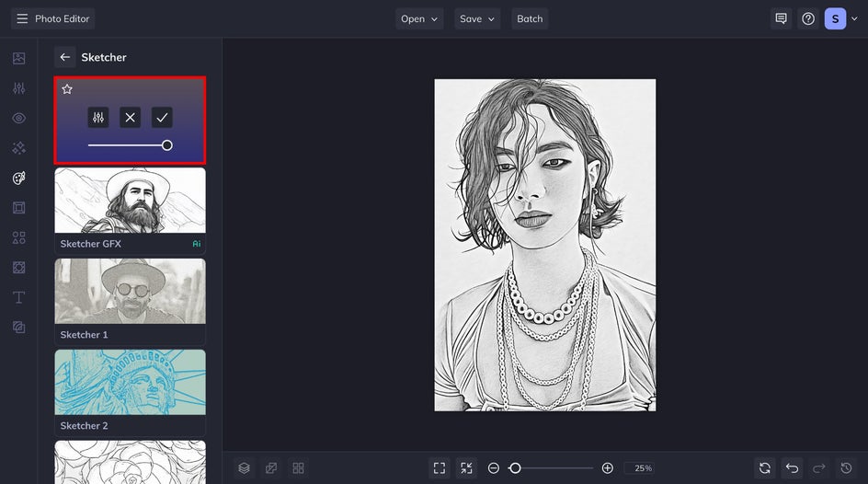
Task: Open the Image Manager sidebar tool
Action: [x=18, y=58]
